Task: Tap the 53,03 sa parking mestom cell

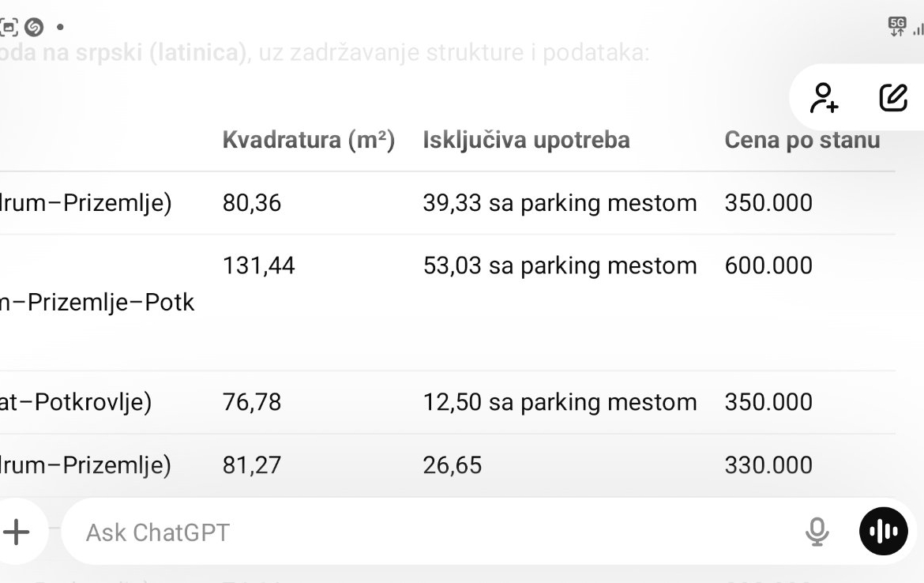Action: tap(560, 266)
